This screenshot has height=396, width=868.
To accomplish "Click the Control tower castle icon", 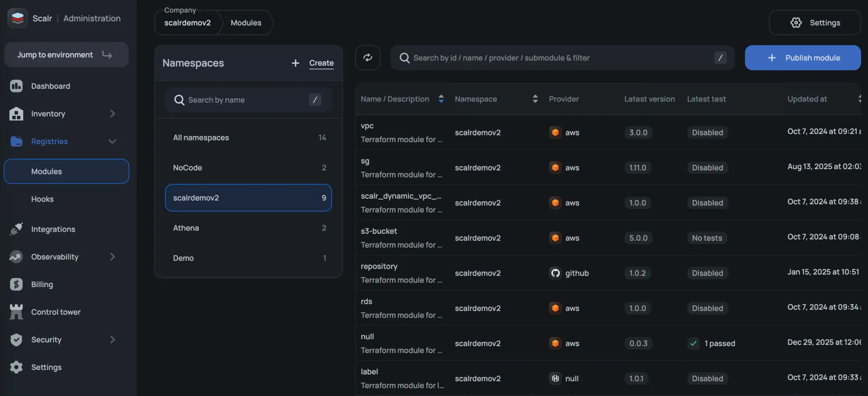I will click(16, 312).
